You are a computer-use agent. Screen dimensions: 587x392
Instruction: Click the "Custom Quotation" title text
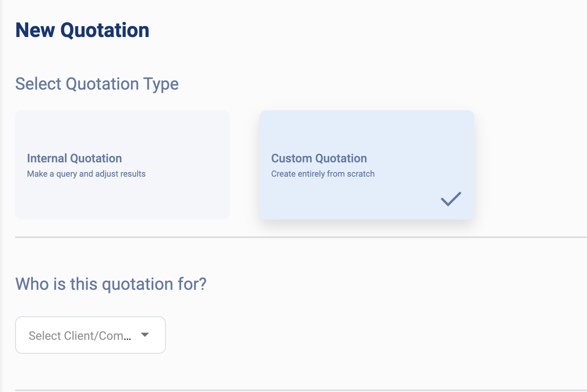coord(319,158)
